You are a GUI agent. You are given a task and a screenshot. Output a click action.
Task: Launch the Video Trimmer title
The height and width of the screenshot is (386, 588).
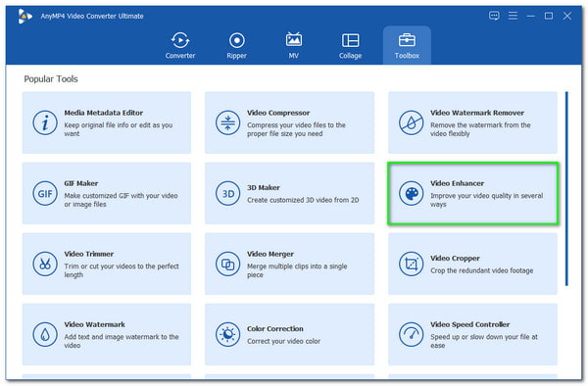(88, 254)
